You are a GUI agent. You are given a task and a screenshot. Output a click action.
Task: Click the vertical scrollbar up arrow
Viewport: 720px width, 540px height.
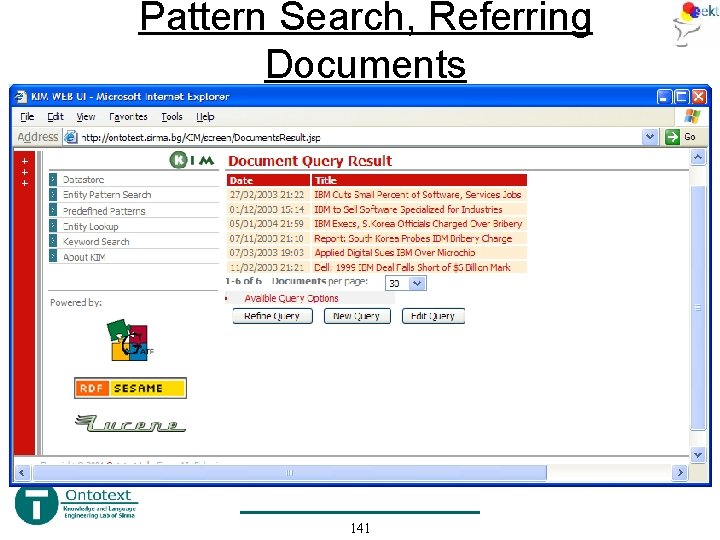[x=698, y=158]
